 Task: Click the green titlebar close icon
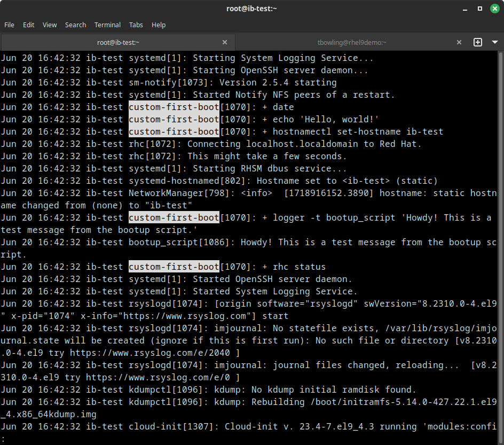tap(495, 9)
